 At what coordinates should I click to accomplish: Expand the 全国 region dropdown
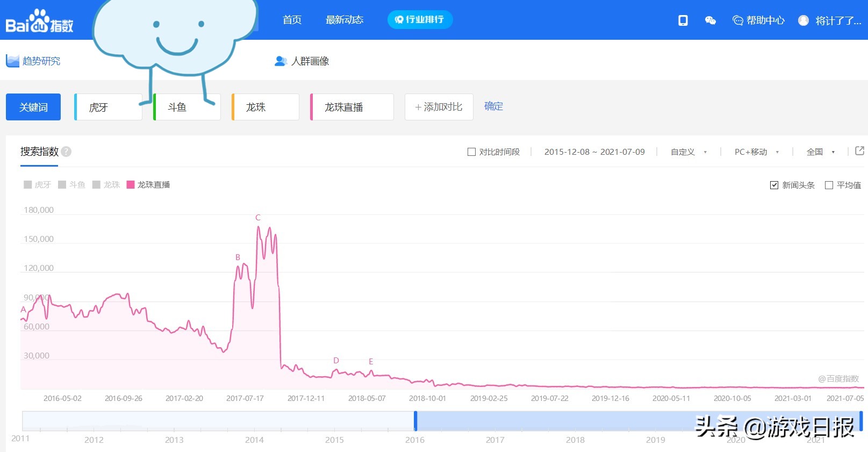[820, 152]
